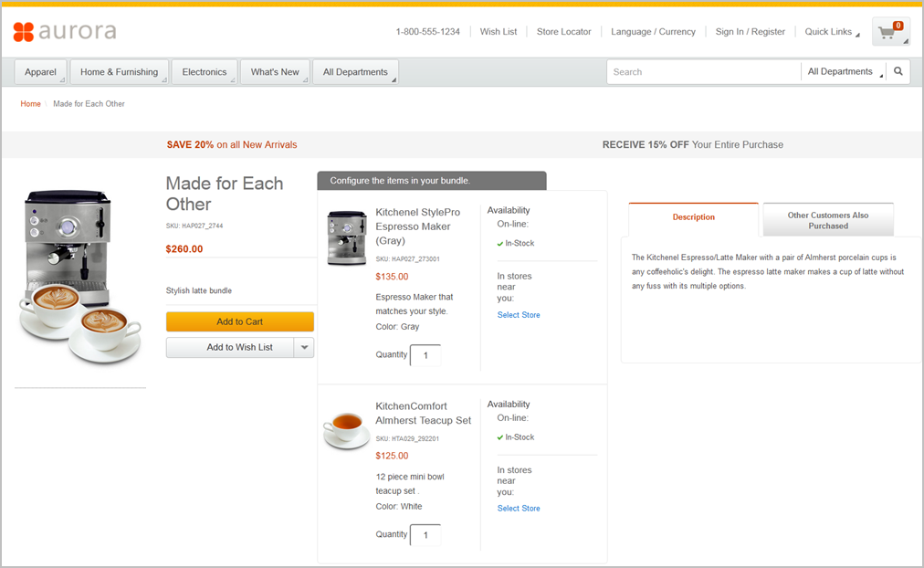
Task: Click the Search text field
Action: click(703, 71)
